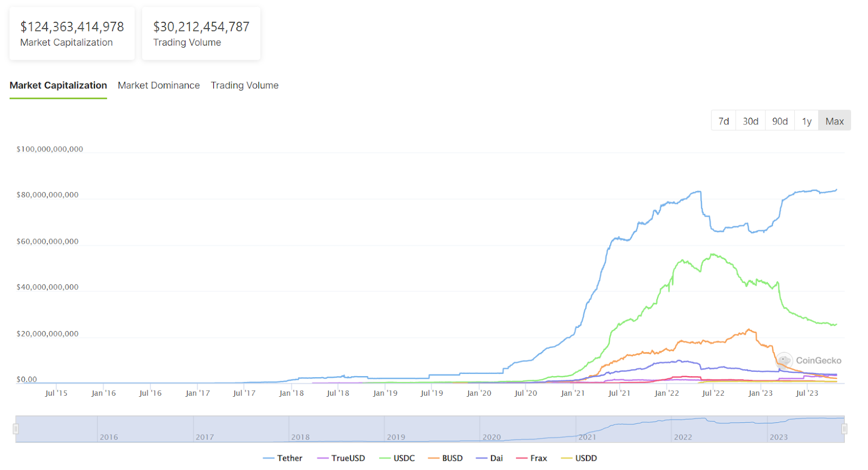Select the 1y time range

pyautogui.click(x=807, y=121)
